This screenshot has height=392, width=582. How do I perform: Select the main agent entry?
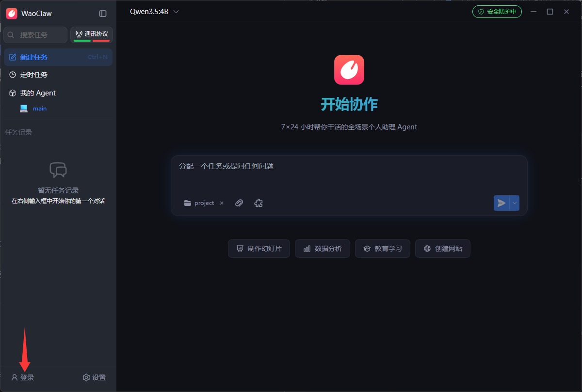(40, 109)
